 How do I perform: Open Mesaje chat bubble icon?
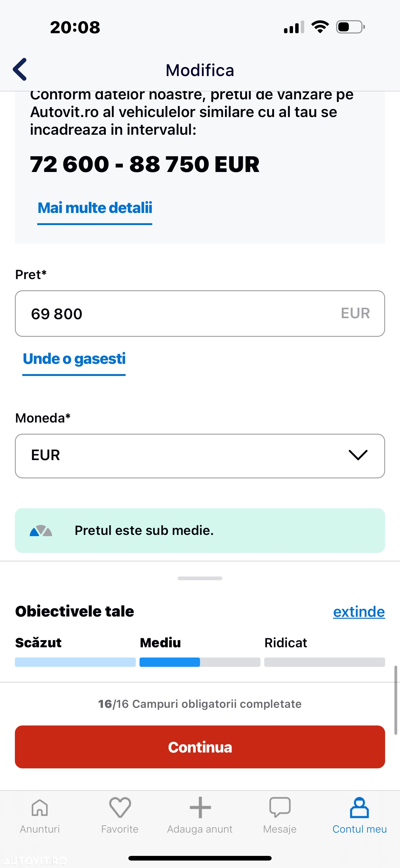click(280, 807)
